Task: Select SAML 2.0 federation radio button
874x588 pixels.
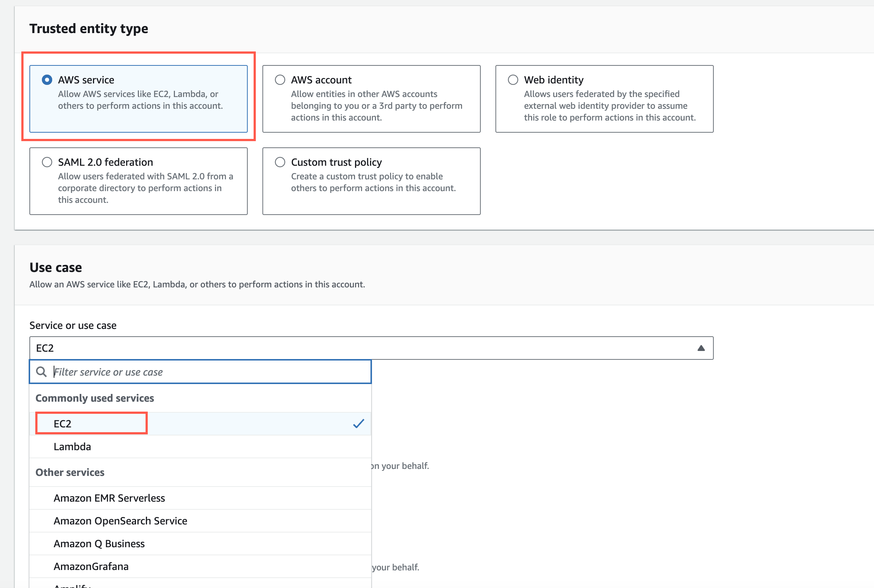Action: point(47,162)
